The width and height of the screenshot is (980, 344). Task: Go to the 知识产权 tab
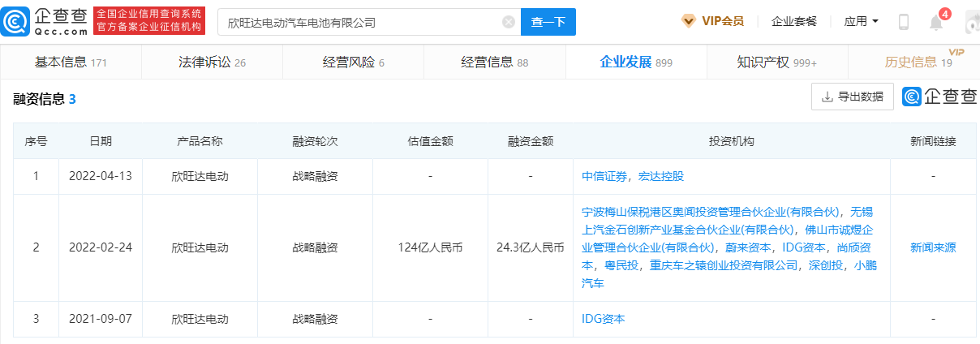[776, 62]
